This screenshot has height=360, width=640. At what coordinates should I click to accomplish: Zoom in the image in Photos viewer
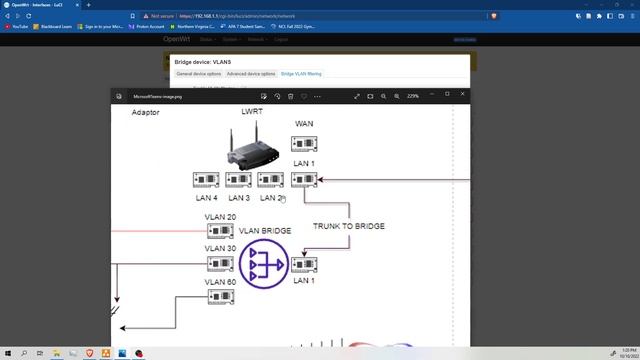pyautogui.click(x=397, y=96)
